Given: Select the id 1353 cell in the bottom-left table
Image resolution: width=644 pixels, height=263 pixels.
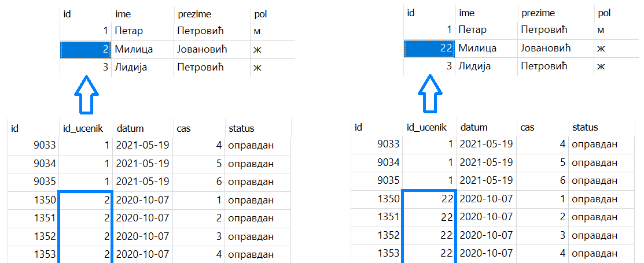Looking at the screenshot, I should tap(32, 254).
